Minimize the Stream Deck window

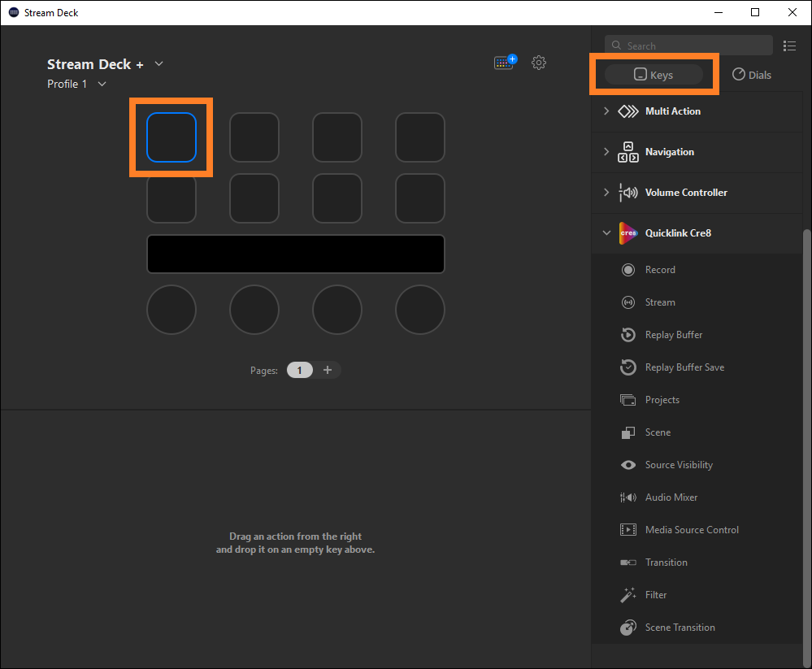click(x=719, y=12)
